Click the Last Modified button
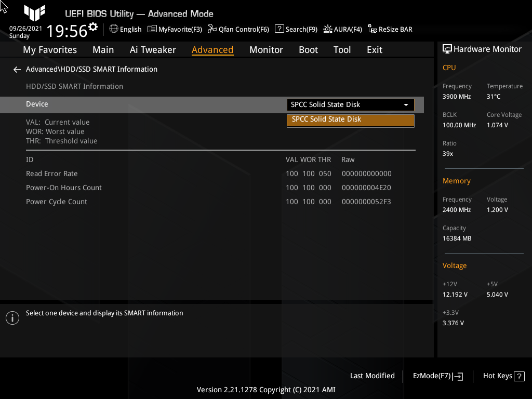This screenshot has width=532, height=399. (x=373, y=376)
